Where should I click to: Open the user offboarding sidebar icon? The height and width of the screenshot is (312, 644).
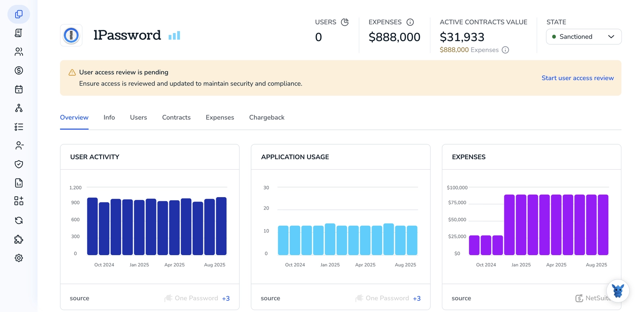click(19, 146)
